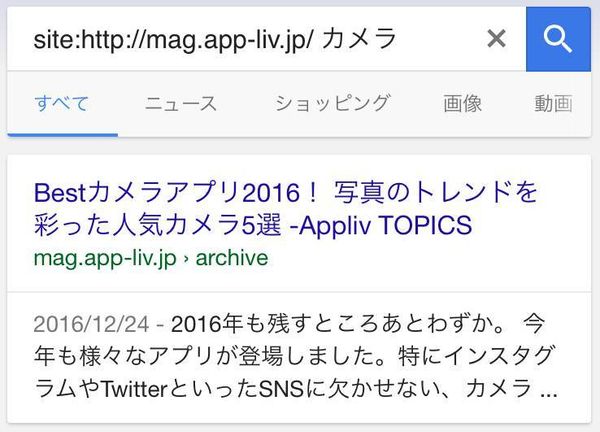Open the 動画 tab

(x=553, y=104)
